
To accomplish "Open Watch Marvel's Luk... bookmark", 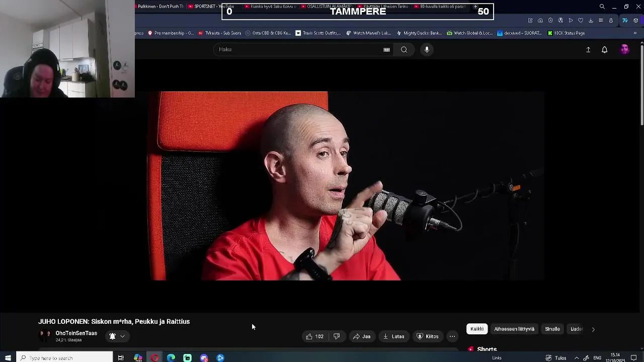I will pyautogui.click(x=368, y=33).
